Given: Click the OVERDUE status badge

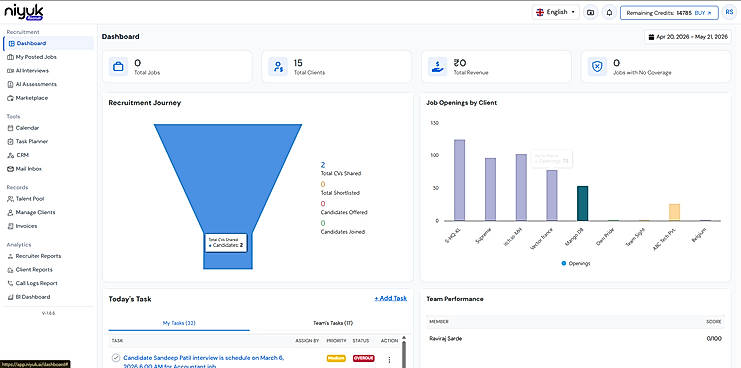Looking at the screenshot, I should tap(363, 359).
